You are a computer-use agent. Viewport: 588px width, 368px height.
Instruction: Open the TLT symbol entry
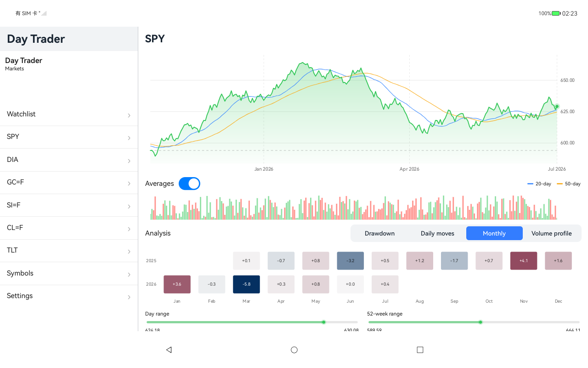pos(69,250)
